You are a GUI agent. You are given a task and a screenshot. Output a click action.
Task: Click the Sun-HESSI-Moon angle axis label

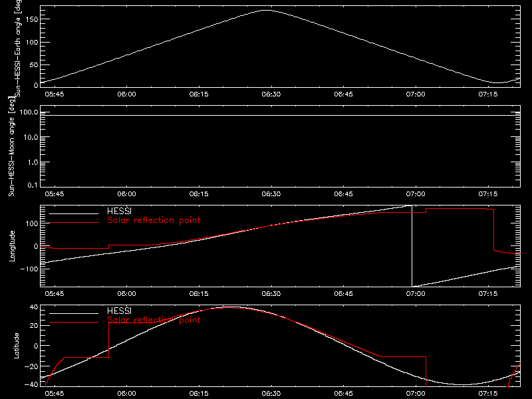[11, 146]
